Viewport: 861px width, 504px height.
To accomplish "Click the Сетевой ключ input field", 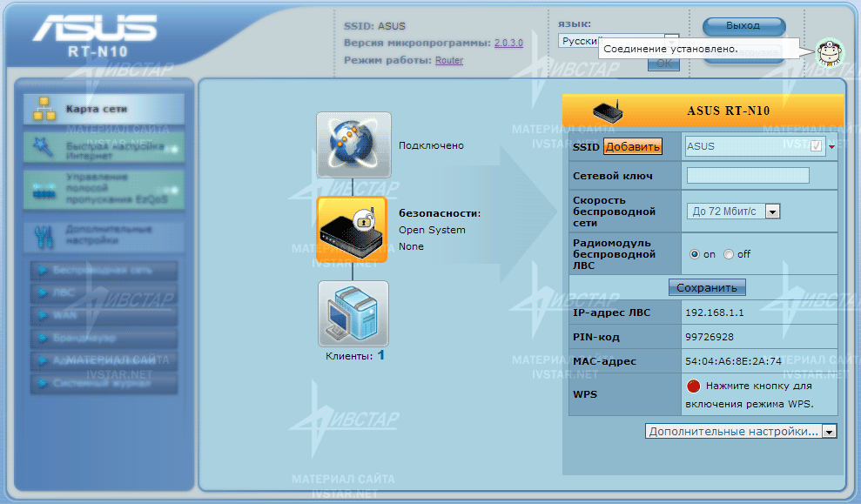I will (748, 176).
